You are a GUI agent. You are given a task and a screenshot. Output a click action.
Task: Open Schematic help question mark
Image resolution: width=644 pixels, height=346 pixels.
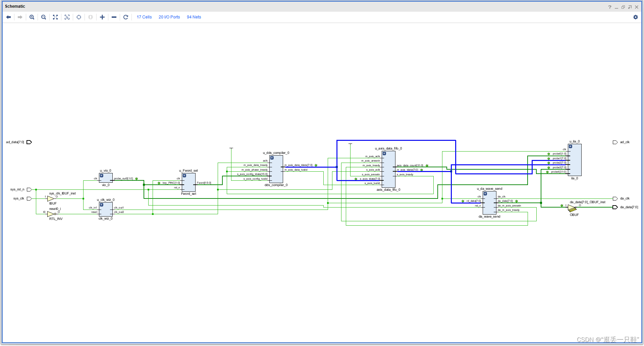pyautogui.click(x=610, y=7)
